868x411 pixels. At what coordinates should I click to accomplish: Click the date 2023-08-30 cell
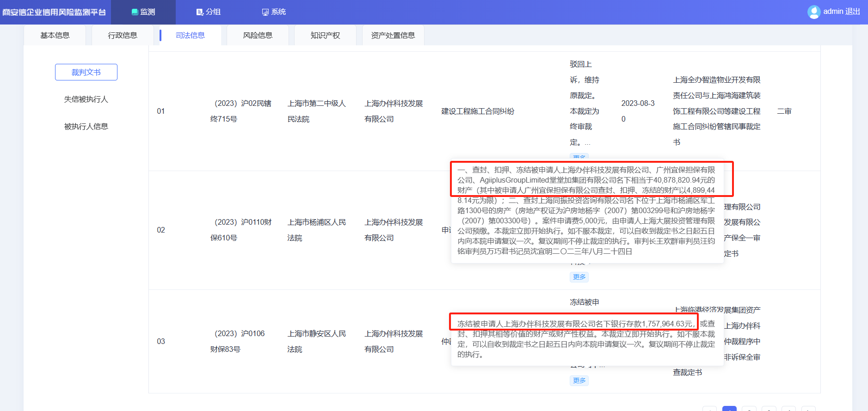638,111
